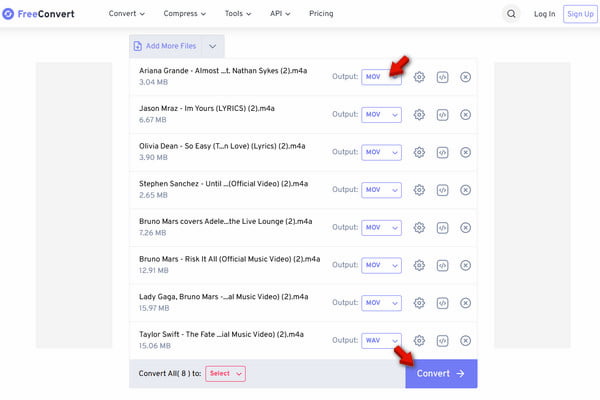Open settings gear for Jason Mraz file
Viewport: 600px width, 400px height.
tap(419, 114)
